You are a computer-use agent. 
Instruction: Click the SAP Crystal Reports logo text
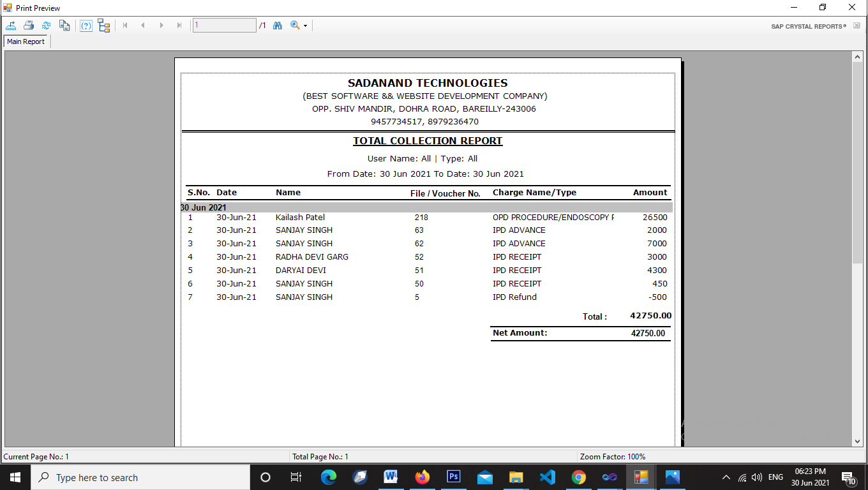809,26
